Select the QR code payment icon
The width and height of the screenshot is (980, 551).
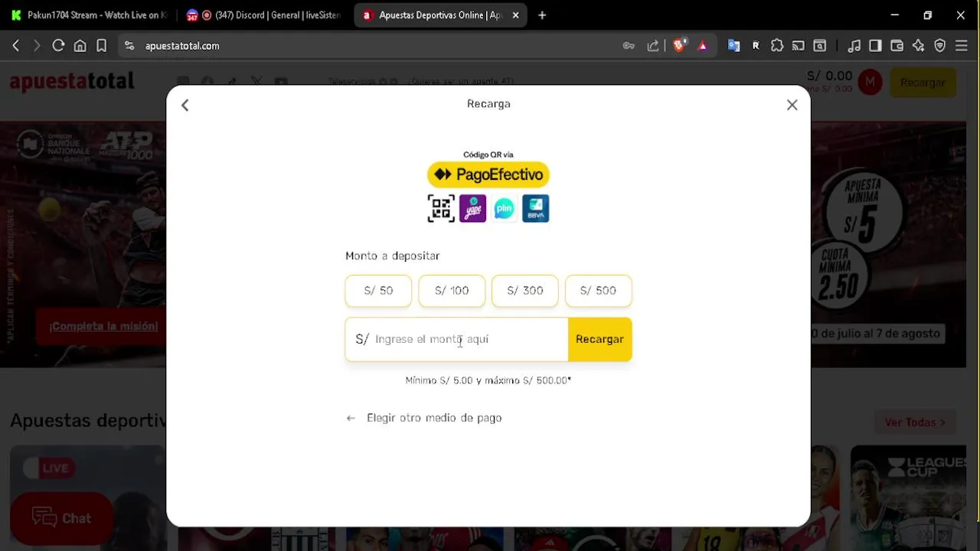[x=441, y=208]
